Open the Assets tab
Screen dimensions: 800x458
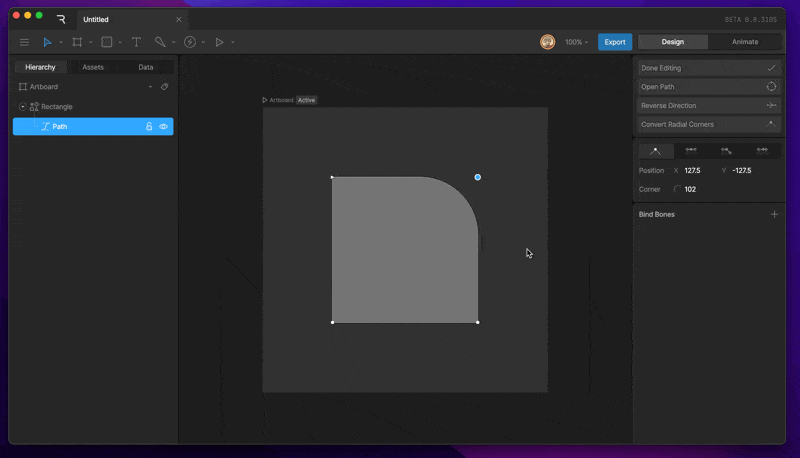pos(93,67)
